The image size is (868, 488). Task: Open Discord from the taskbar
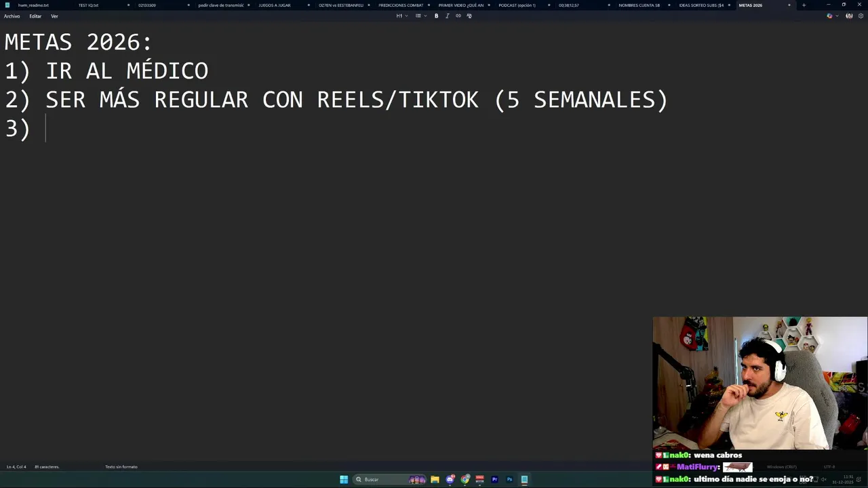(x=450, y=480)
